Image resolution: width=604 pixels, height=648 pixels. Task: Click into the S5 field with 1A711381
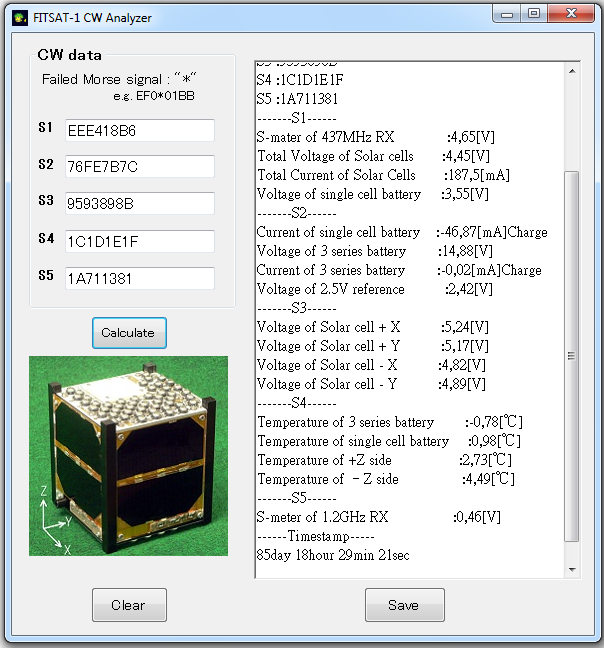click(x=140, y=279)
